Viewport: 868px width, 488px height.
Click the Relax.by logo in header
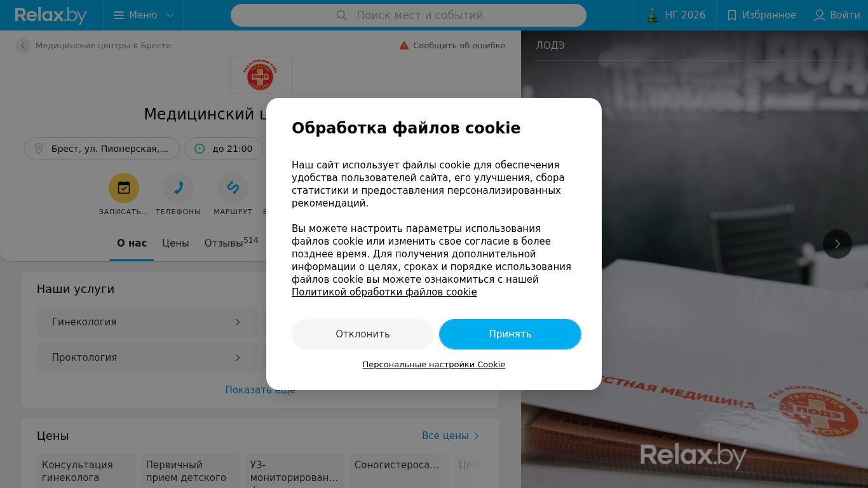click(x=51, y=15)
